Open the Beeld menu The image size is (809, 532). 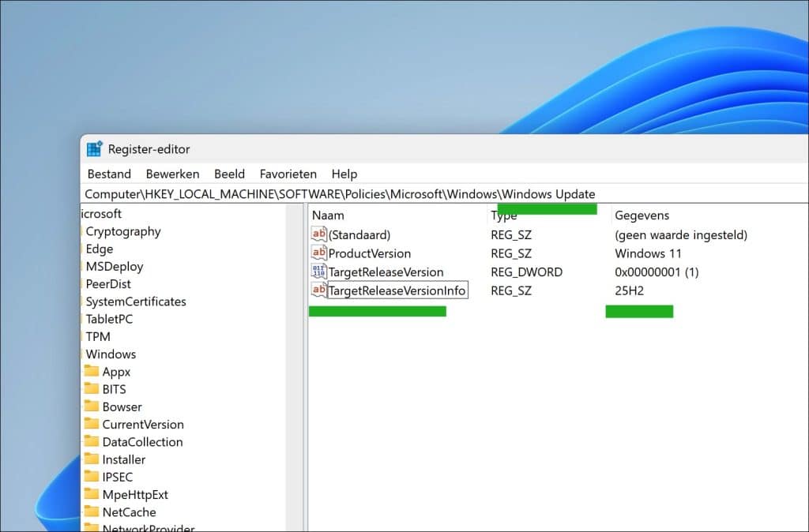point(230,174)
